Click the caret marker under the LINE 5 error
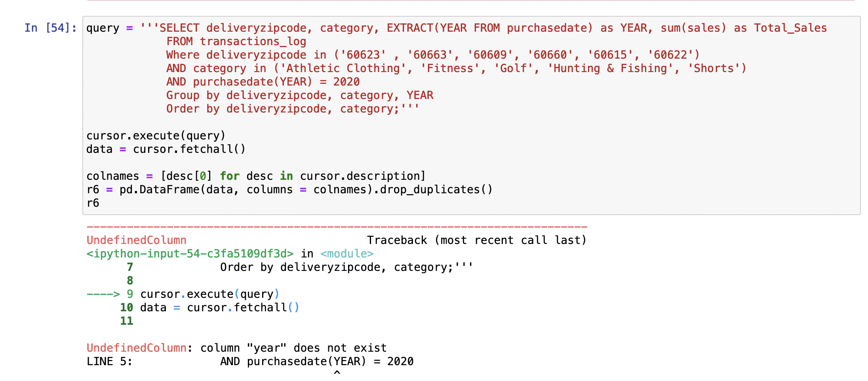 337,373
